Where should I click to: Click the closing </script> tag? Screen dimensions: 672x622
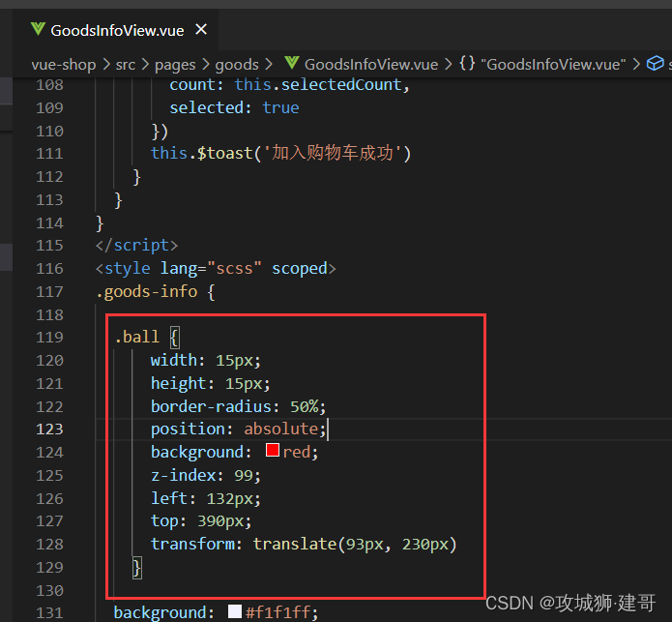coord(136,245)
